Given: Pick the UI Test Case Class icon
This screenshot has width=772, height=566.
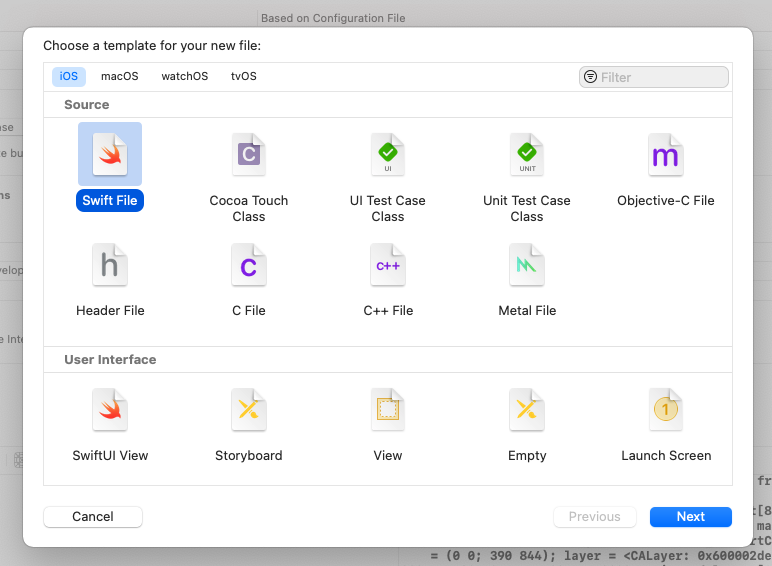Looking at the screenshot, I should tap(387, 154).
